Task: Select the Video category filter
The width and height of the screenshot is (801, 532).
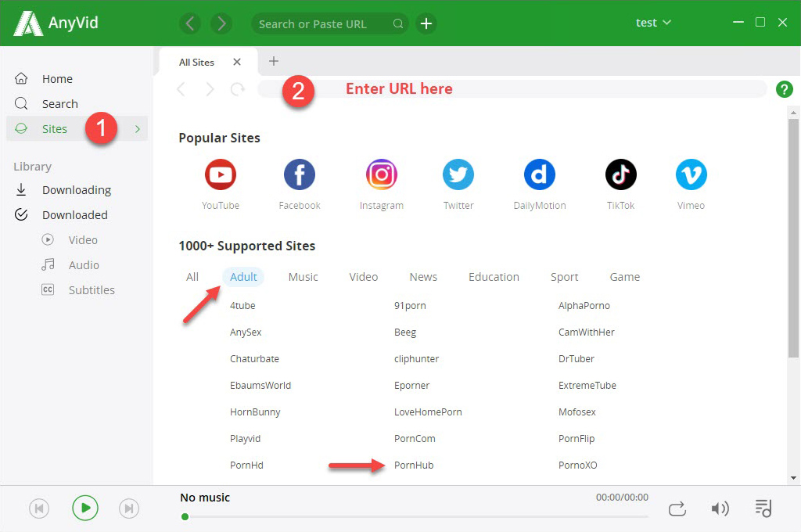Action: click(x=364, y=277)
